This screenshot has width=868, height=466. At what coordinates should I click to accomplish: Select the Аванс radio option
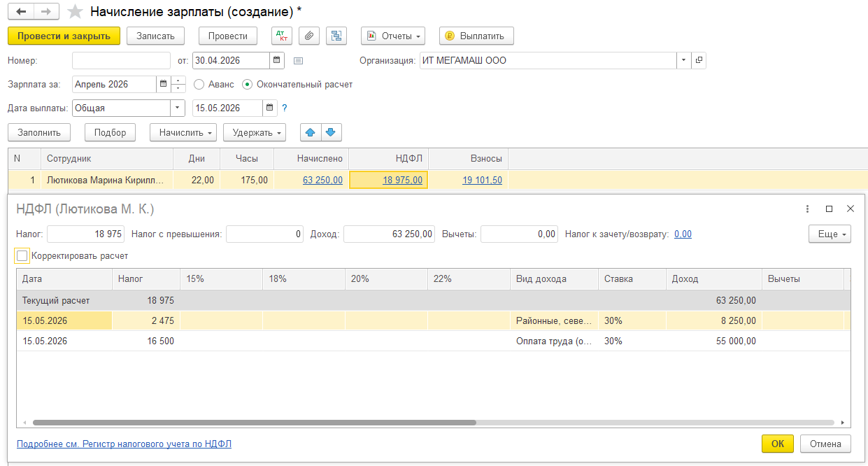[x=199, y=85]
